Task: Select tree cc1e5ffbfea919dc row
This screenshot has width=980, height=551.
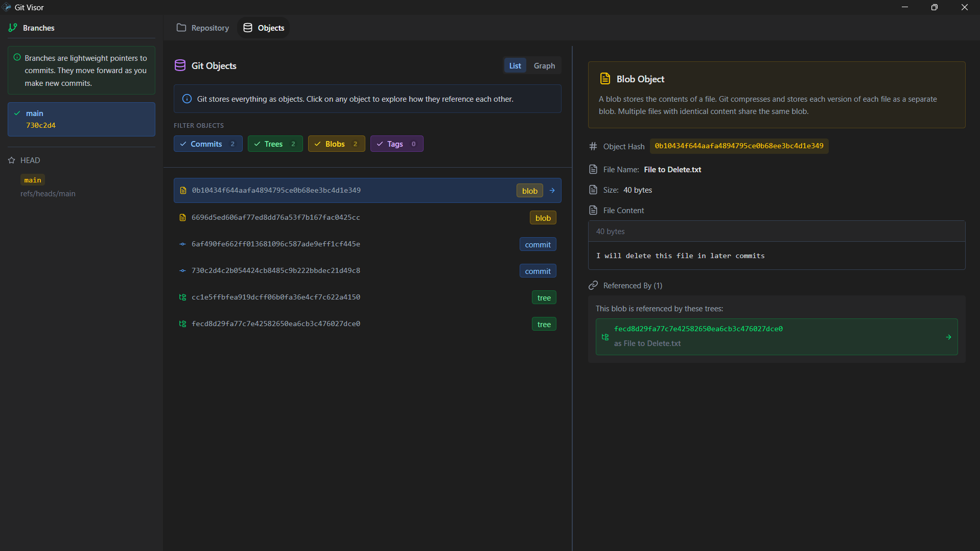Action: click(367, 297)
